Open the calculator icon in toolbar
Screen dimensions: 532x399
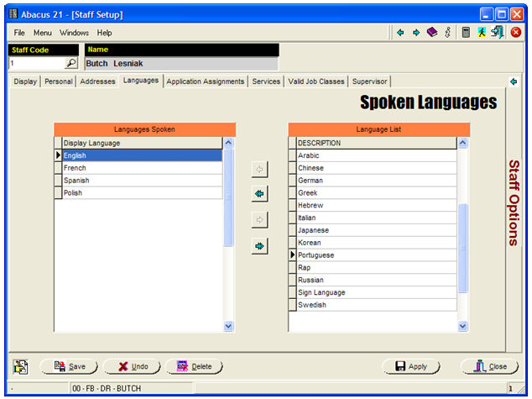[x=466, y=33]
